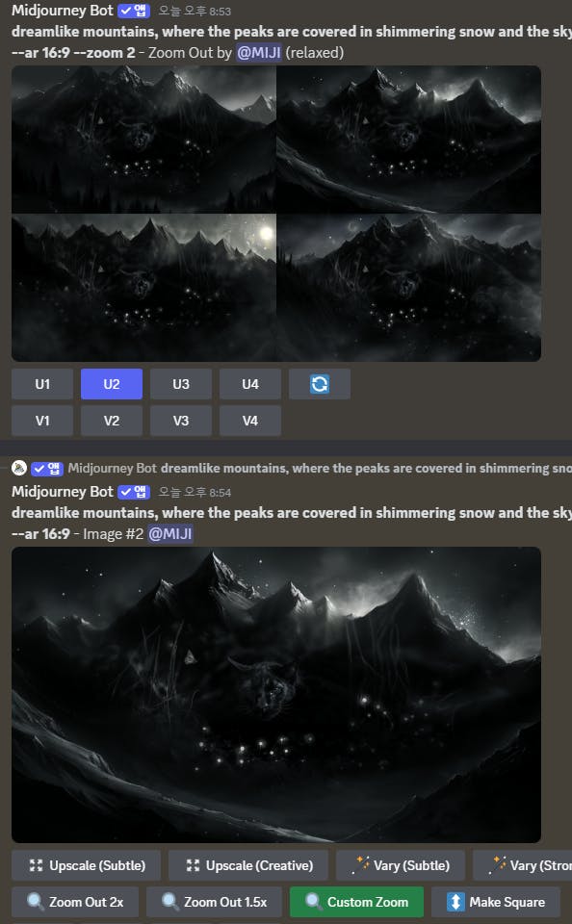Make variations of image two via V2
Screen dimensions: 572x924
112,421
